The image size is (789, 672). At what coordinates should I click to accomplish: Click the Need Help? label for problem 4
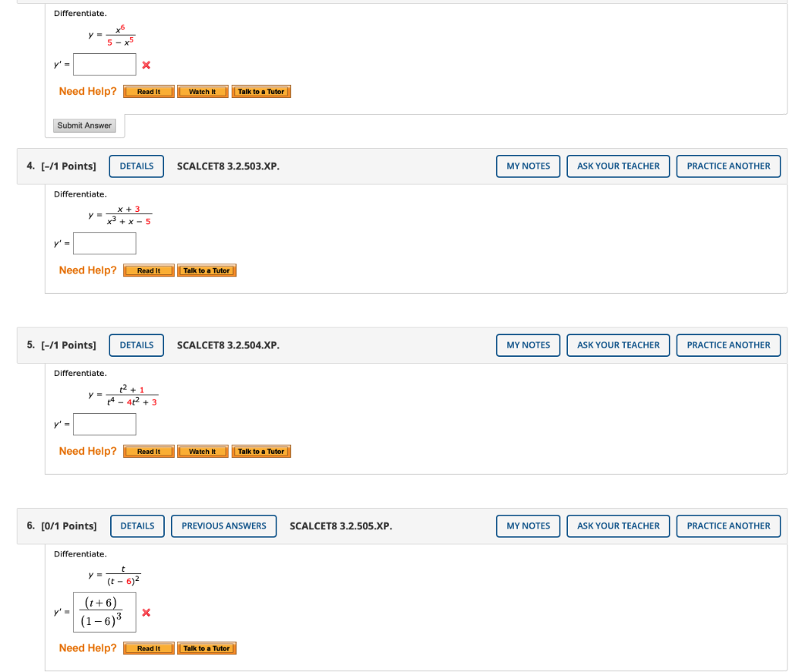point(87,270)
